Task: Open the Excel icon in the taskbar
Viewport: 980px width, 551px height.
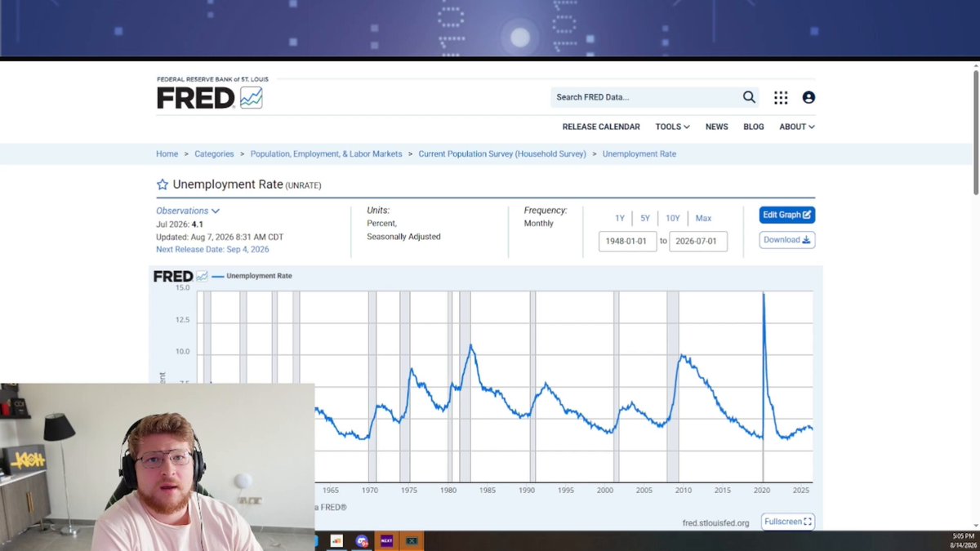Action: (x=412, y=540)
